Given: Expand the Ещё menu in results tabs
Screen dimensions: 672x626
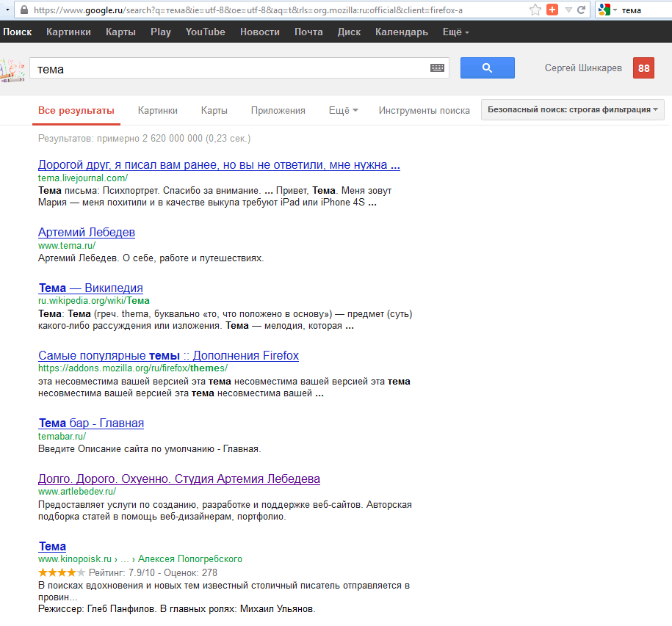Looking at the screenshot, I should [343, 111].
